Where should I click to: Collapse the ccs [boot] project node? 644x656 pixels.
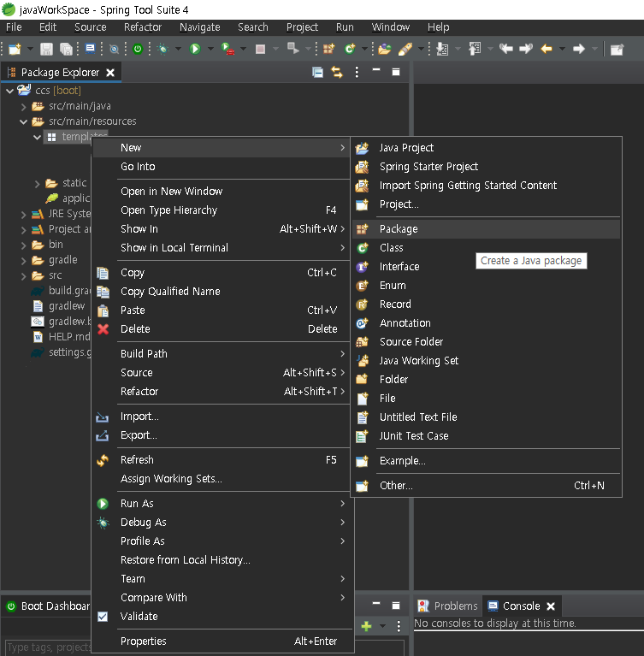point(10,91)
